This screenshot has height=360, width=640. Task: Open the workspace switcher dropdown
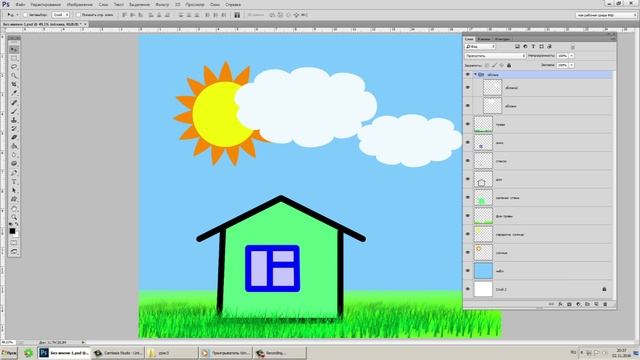click(606, 15)
